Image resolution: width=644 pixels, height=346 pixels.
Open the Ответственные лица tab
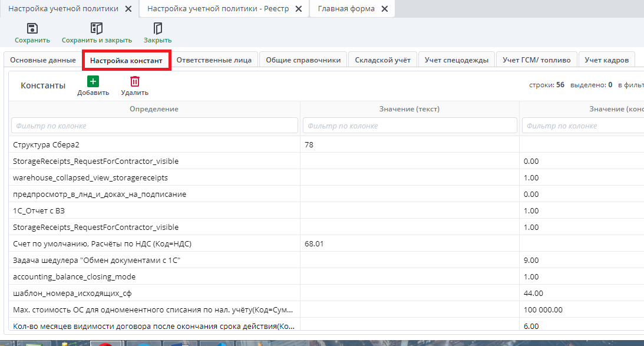(214, 60)
